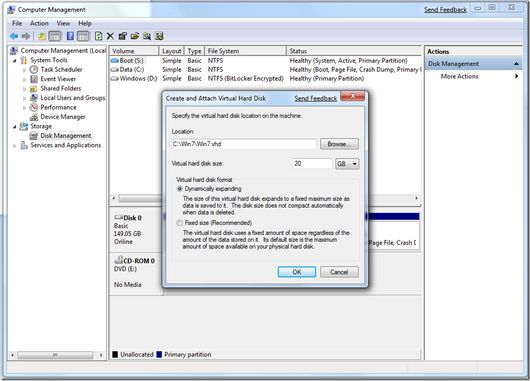Click the Storage icon in tree

pos(24,126)
